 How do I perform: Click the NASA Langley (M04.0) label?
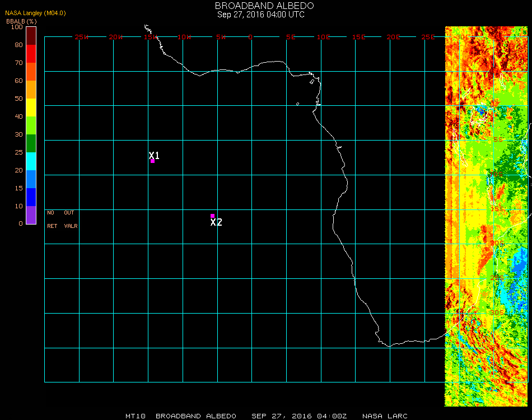35,13
